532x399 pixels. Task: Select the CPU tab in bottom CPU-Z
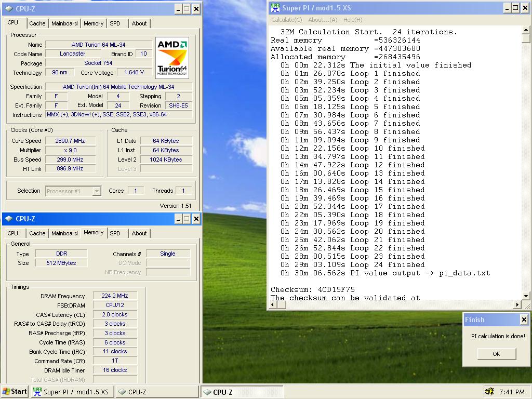(12, 233)
